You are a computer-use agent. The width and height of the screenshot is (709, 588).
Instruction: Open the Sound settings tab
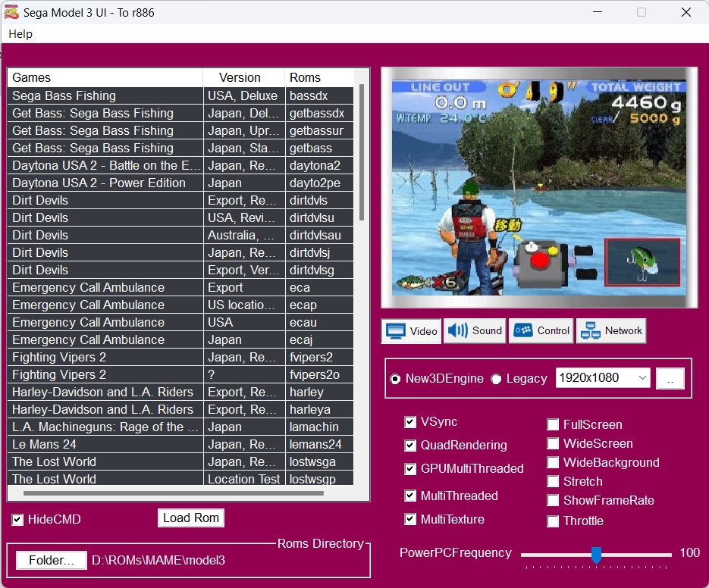(x=475, y=331)
